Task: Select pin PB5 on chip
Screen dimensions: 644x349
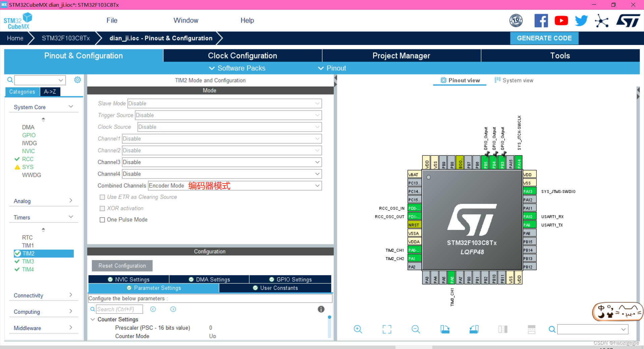Action: [x=485, y=163]
